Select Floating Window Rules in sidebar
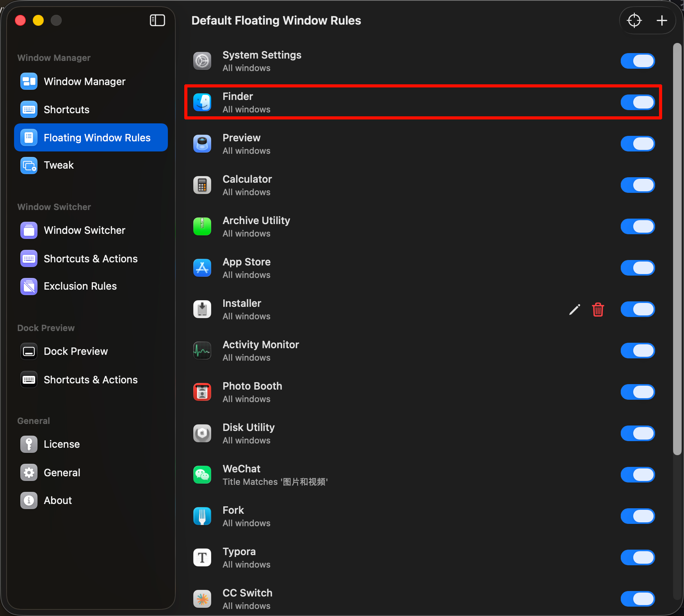 [91, 137]
